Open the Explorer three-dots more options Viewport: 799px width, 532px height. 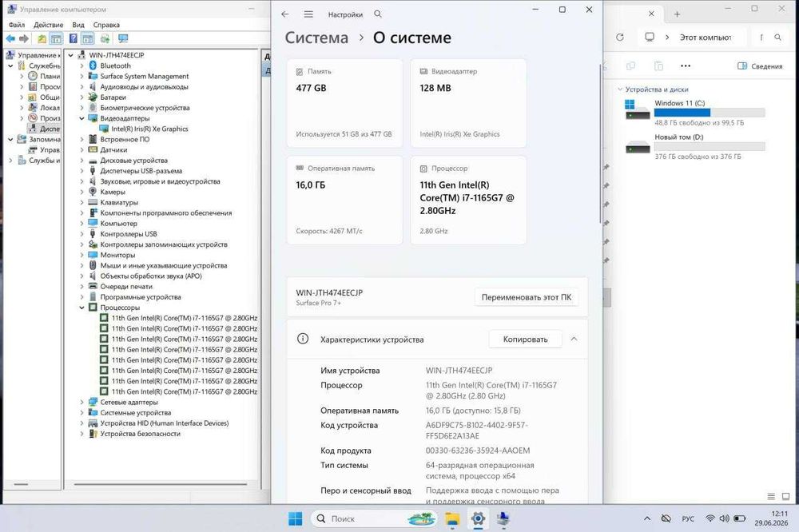[x=686, y=66]
